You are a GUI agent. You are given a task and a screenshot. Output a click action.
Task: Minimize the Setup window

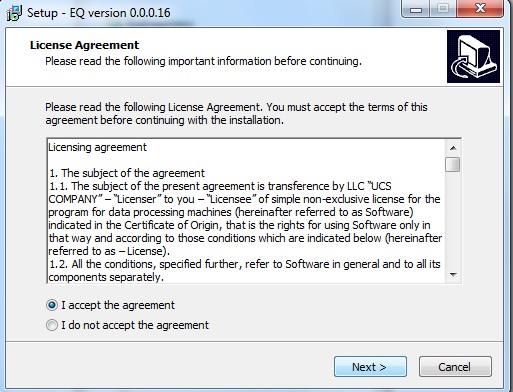(416, 9)
